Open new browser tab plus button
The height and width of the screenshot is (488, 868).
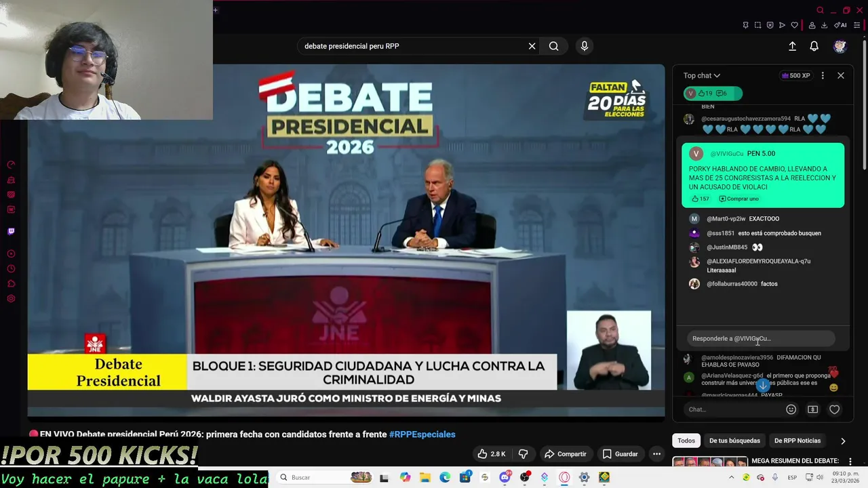(216, 10)
